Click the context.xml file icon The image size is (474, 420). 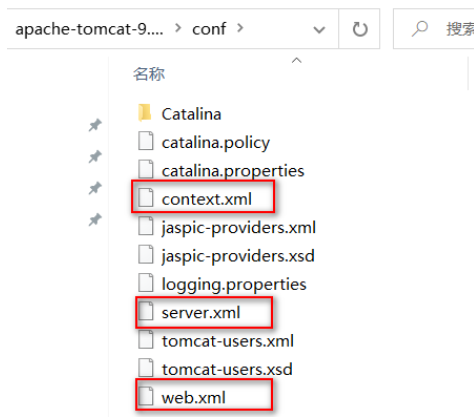pyautogui.click(x=146, y=198)
